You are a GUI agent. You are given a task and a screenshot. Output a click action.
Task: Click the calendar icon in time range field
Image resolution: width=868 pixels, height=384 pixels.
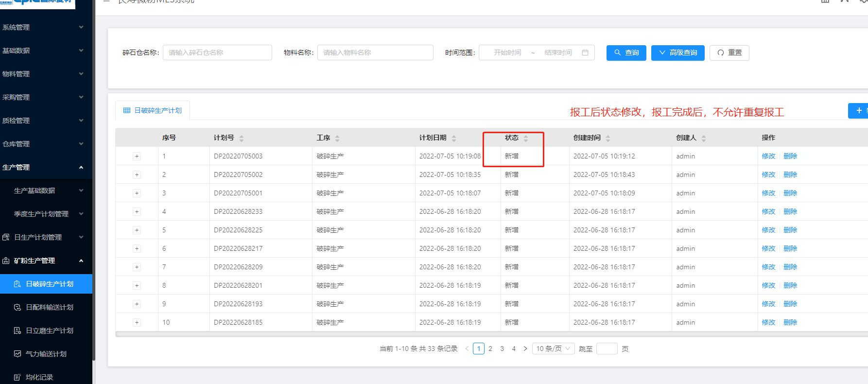pos(585,52)
